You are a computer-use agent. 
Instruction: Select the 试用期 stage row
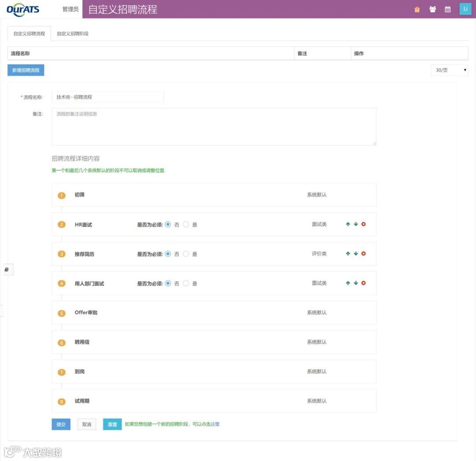pos(214,401)
